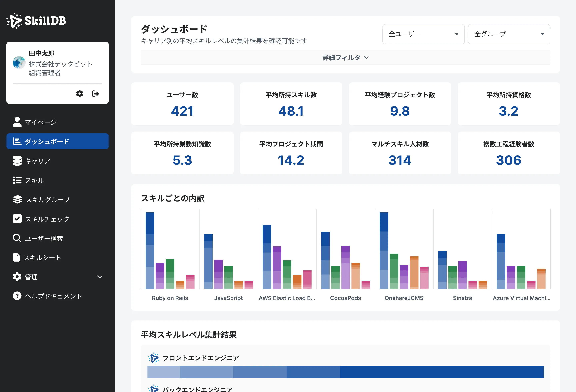Click the JavaScript chart label
This screenshot has width=576, height=392.
pyautogui.click(x=228, y=298)
